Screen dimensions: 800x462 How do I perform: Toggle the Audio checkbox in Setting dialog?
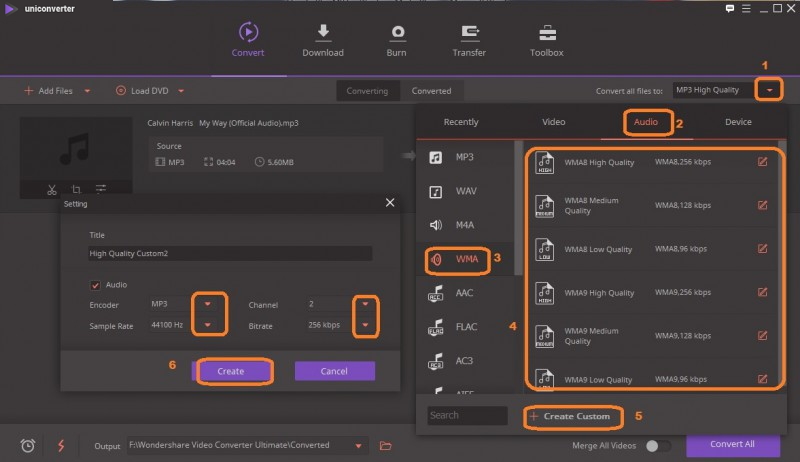pyautogui.click(x=95, y=285)
